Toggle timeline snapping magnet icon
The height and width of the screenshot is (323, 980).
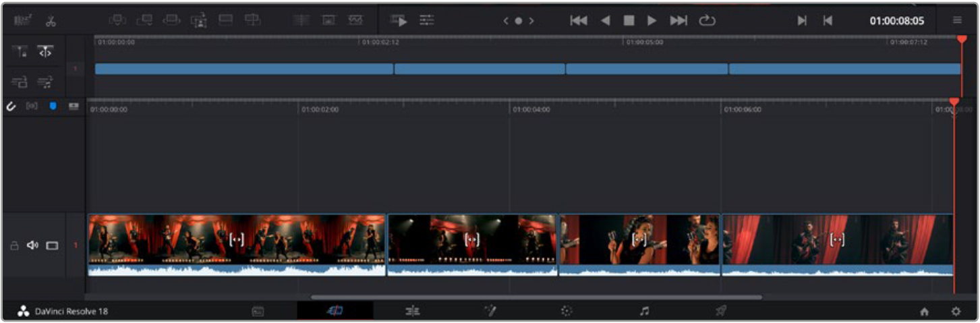pyautogui.click(x=11, y=107)
